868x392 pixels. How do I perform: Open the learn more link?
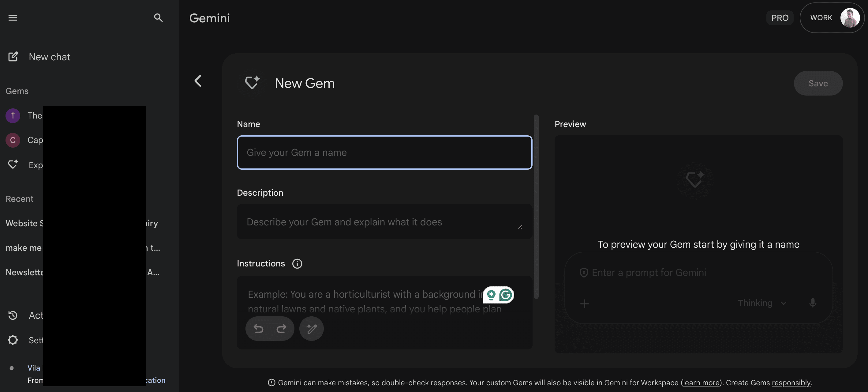pos(701,383)
